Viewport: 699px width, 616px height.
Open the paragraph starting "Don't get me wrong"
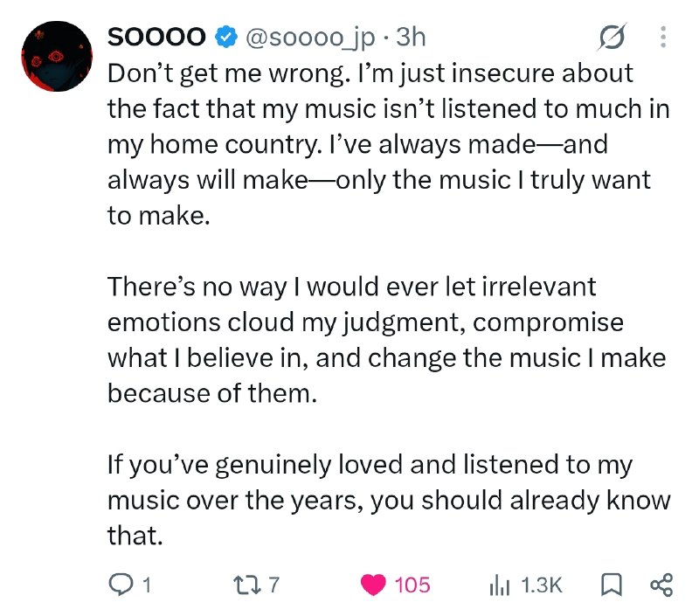[x=388, y=144]
